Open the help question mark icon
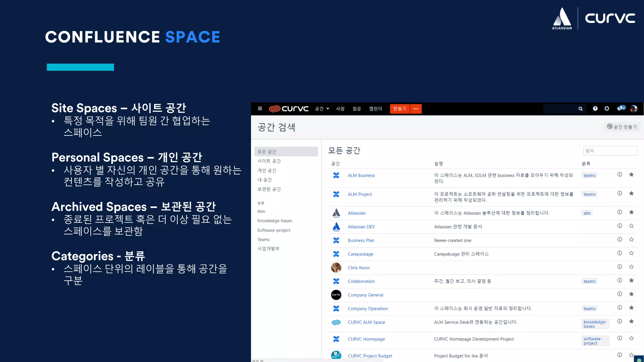This screenshot has height=362, width=644. (x=595, y=108)
